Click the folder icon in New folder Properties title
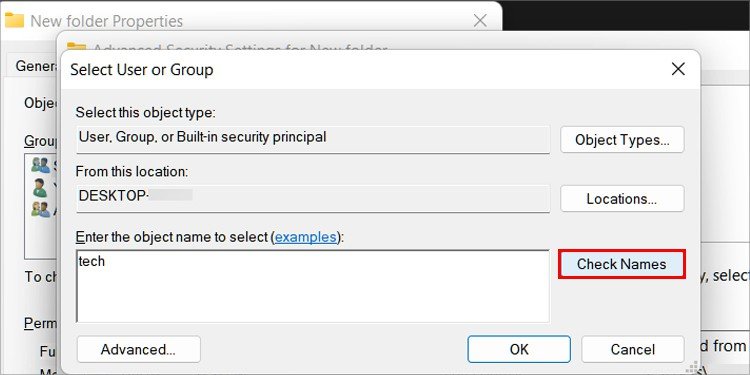Viewport: 750px width, 375px height. (x=14, y=20)
